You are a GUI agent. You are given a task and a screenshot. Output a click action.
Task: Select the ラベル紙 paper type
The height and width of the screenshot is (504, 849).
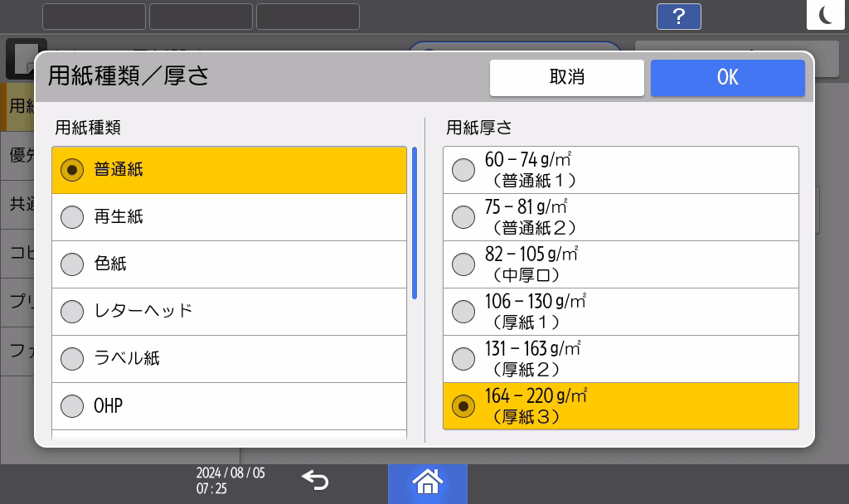pyautogui.click(x=229, y=359)
